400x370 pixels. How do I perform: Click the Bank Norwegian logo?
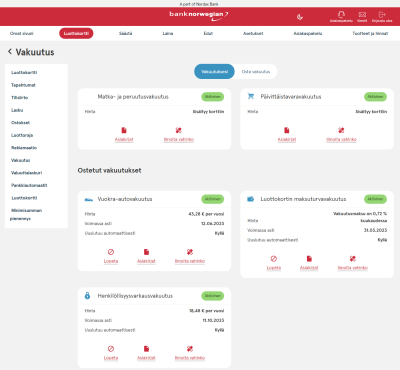tap(199, 15)
